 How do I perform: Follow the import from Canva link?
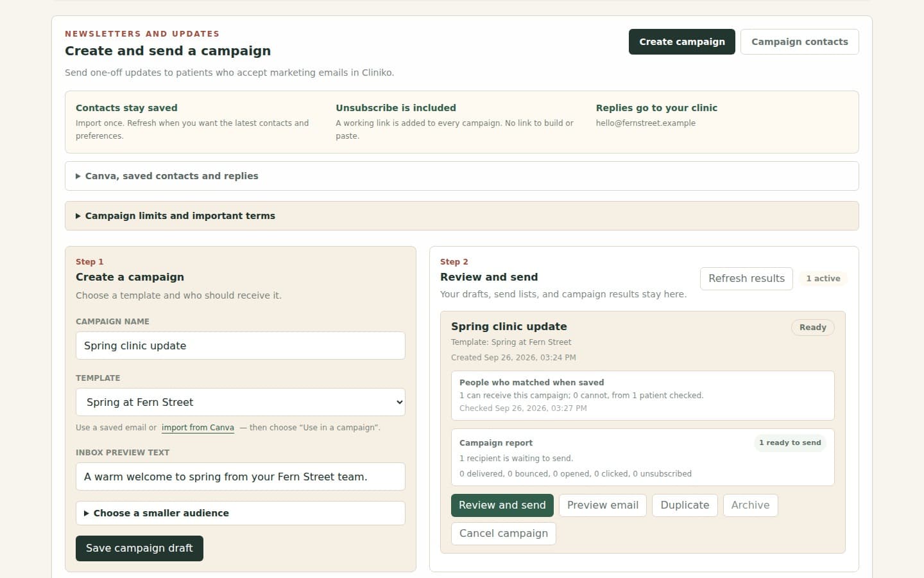[198, 428]
